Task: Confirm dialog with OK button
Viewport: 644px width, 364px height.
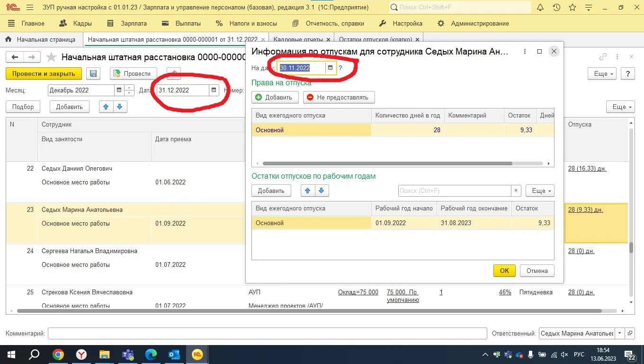Action: pos(504,271)
